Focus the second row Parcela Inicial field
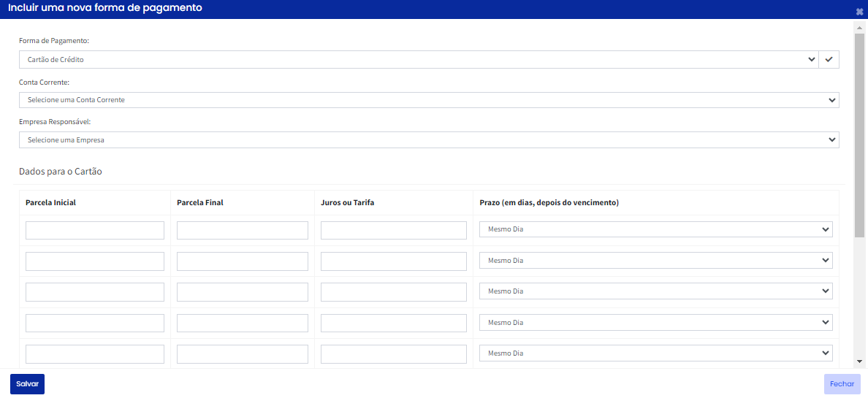The width and height of the screenshot is (868, 398). [95, 261]
